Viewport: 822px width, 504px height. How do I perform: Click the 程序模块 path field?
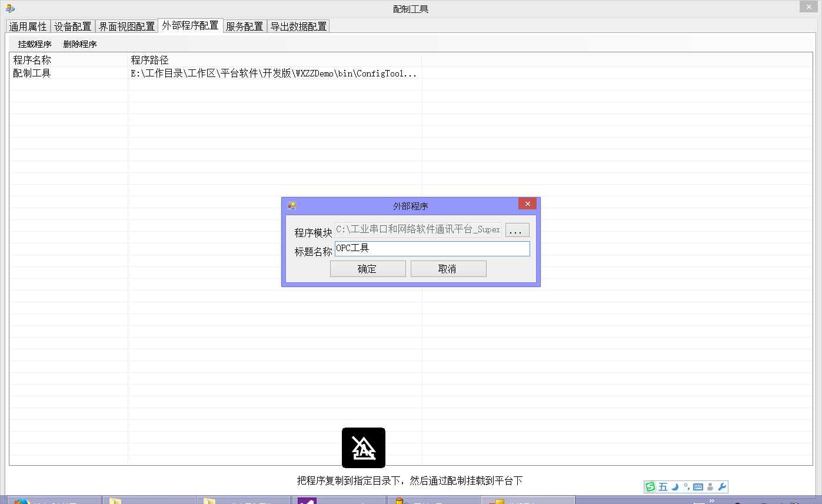[x=418, y=229]
